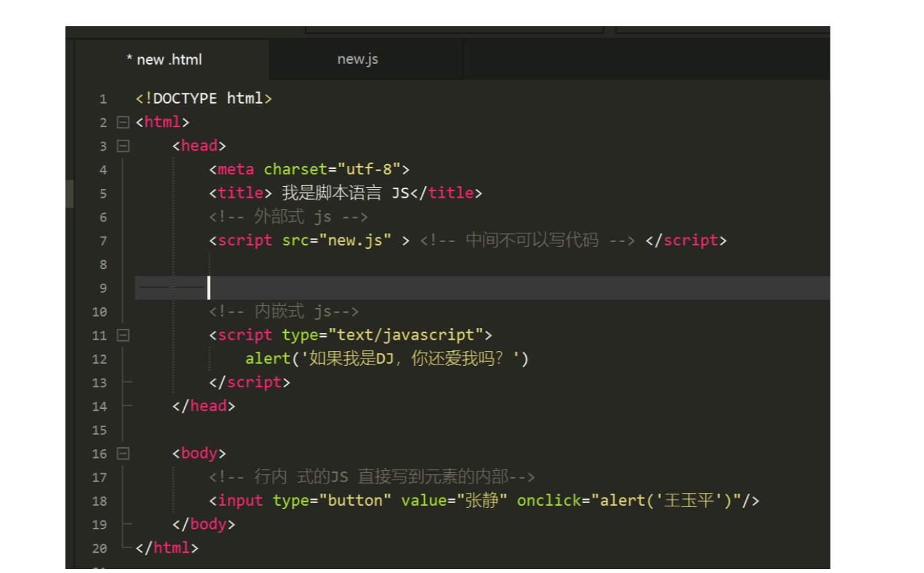
Task: Collapse the body section fold on line 16
Action: pyautogui.click(x=122, y=453)
